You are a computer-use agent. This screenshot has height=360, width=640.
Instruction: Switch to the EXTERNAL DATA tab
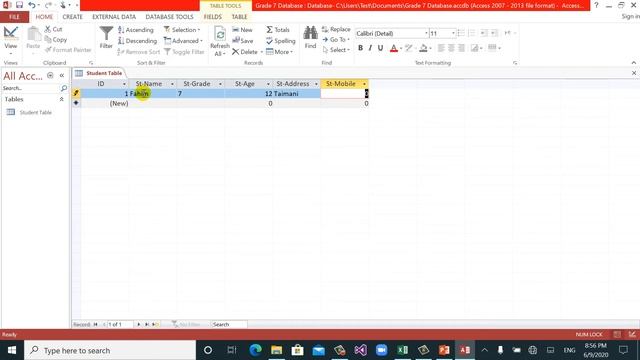[x=114, y=17]
